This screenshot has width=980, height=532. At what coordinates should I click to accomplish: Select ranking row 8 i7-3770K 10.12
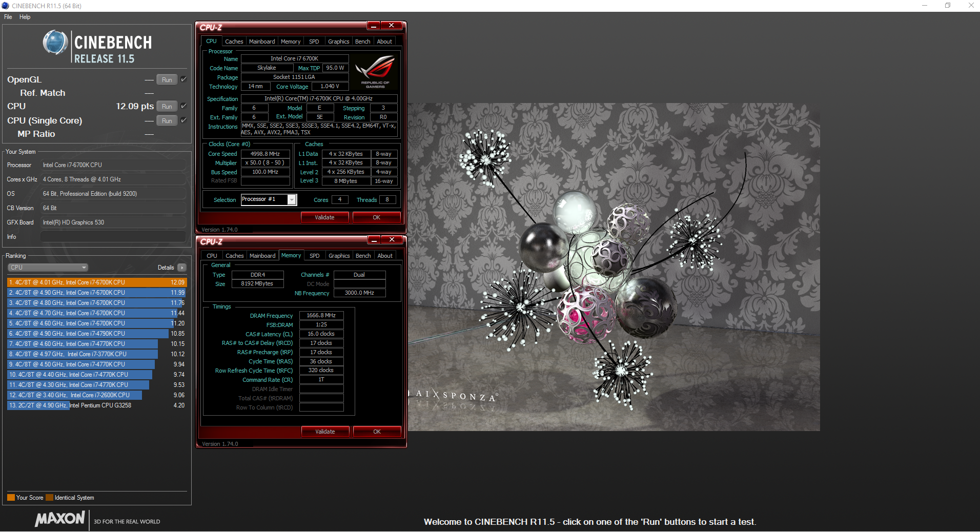pos(97,354)
